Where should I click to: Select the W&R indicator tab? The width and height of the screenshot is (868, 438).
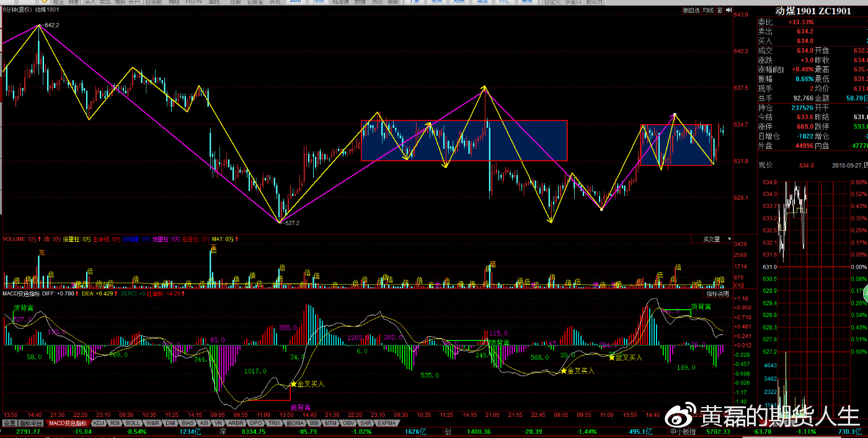point(153,423)
